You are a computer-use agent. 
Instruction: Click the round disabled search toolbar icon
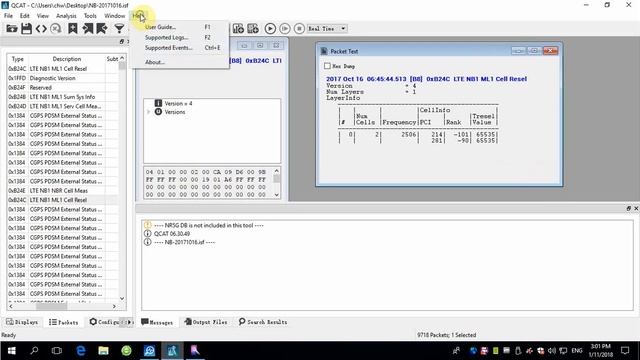coord(56,29)
